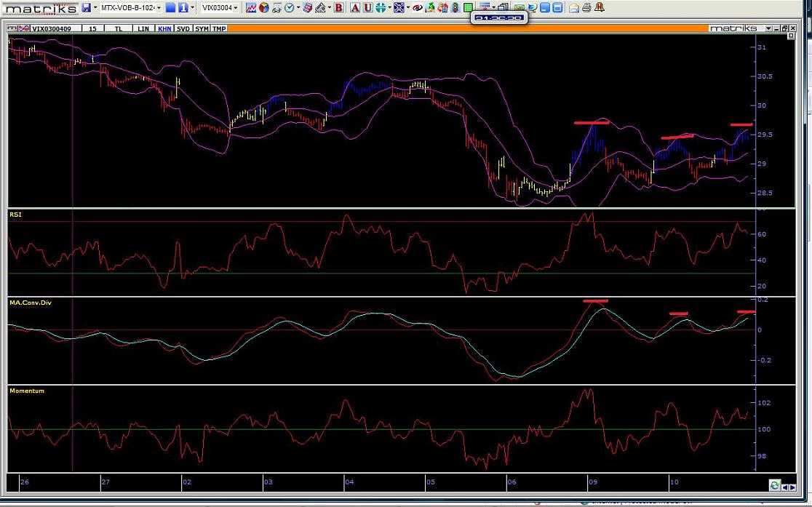Click the red letter A icon
This screenshot has width=812, height=507.
point(355,7)
